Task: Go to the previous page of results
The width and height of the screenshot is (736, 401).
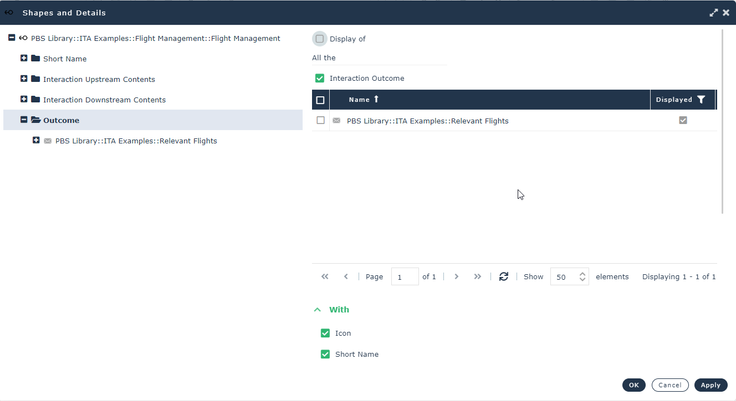Action: (x=346, y=277)
